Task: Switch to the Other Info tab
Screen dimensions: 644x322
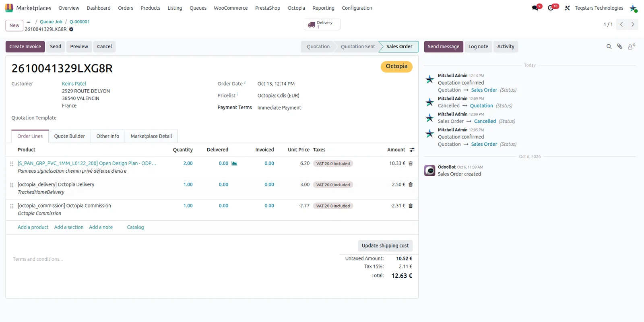Action: tap(108, 136)
